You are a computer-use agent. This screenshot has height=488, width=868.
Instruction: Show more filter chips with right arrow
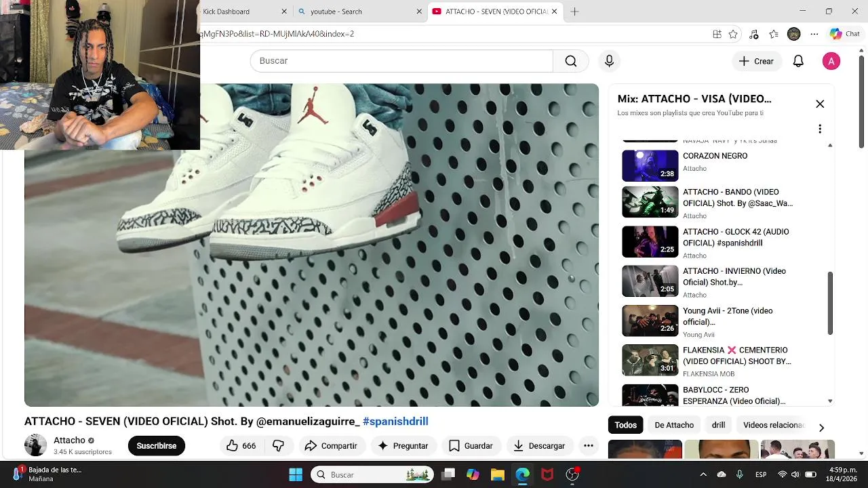tap(821, 428)
